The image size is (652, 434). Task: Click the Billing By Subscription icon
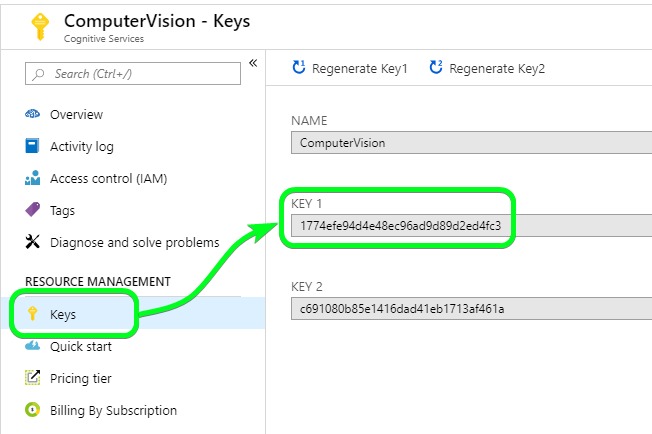(x=31, y=410)
